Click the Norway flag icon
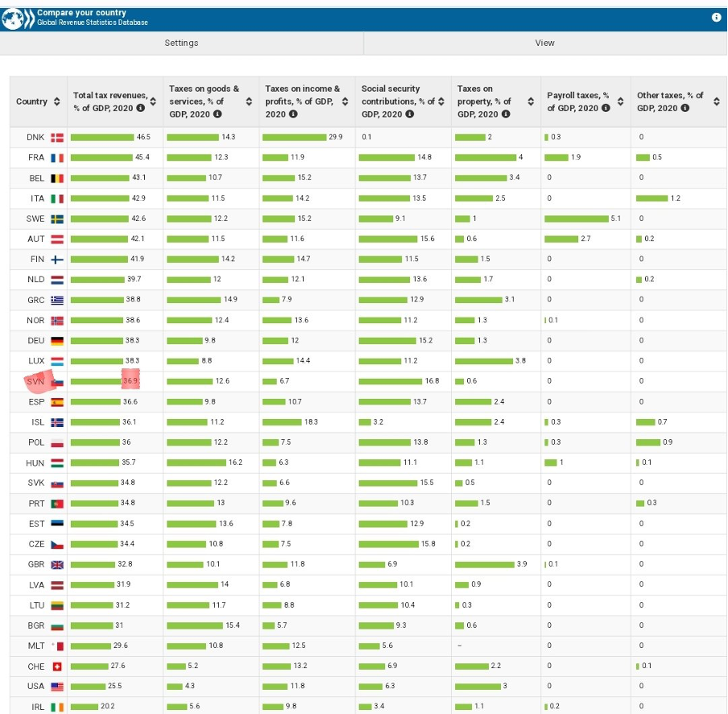Image resolution: width=728 pixels, height=714 pixels. pyautogui.click(x=57, y=321)
